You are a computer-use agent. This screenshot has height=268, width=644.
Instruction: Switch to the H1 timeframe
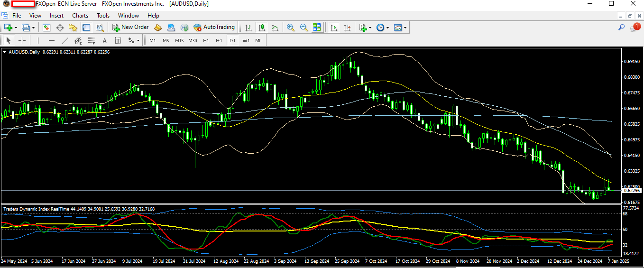pos(206,40)
